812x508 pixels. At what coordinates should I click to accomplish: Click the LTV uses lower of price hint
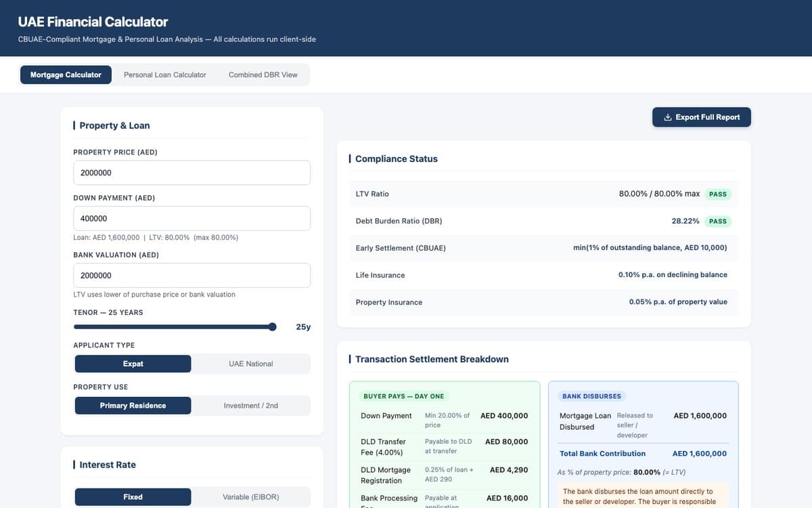[154, 295]
